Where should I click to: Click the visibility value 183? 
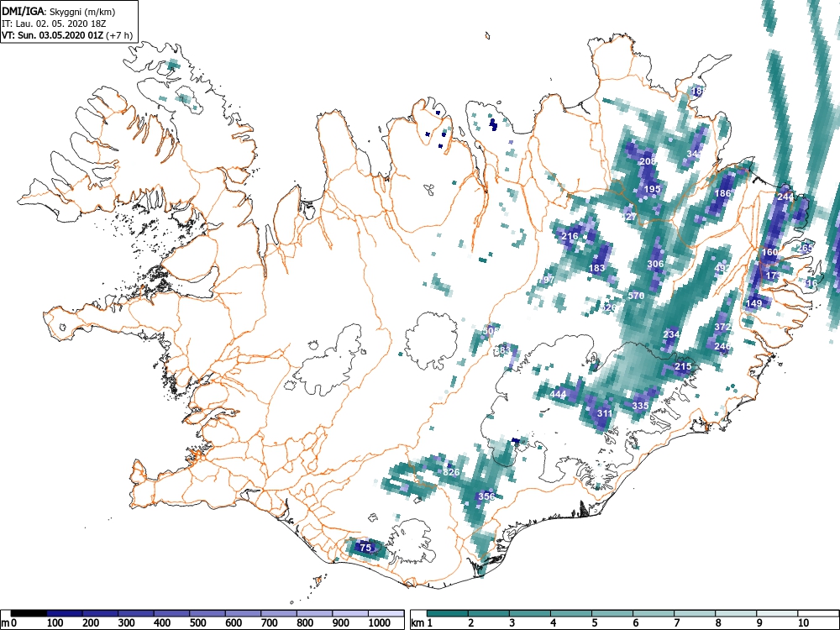pyautogui.click(x=596, y=269)
